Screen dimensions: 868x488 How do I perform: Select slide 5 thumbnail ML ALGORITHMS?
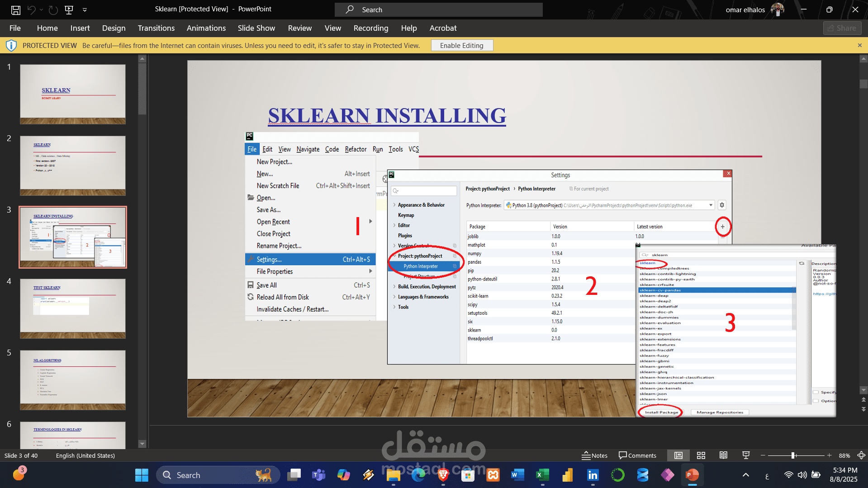73,380
